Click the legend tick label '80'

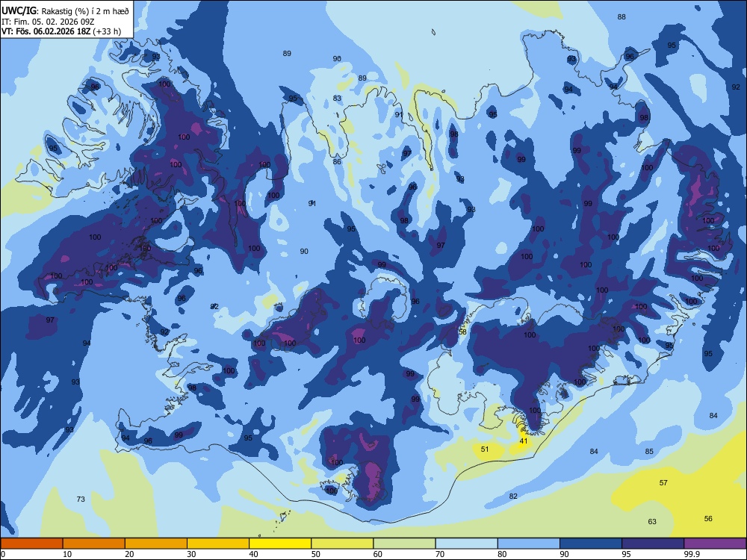click(502, 554)
